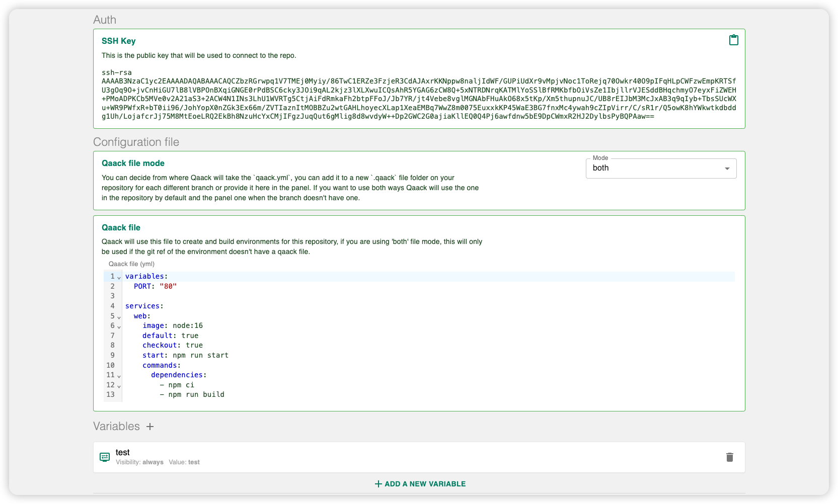Screen dimensions: 838x504
Task: Collapse the variables block at line 1
Action: (119, 277)
